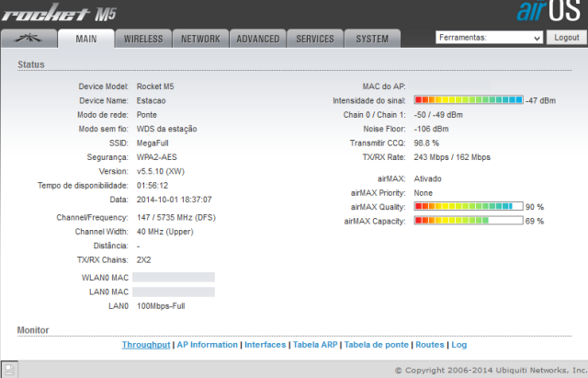Open the Tabela de ponte link
Image resolution: width=588 pixels, height=378 pixels.
[376, 345]
